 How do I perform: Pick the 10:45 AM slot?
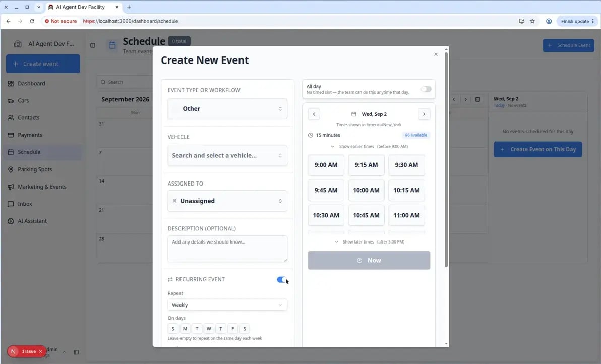click(x=366, y=215)
